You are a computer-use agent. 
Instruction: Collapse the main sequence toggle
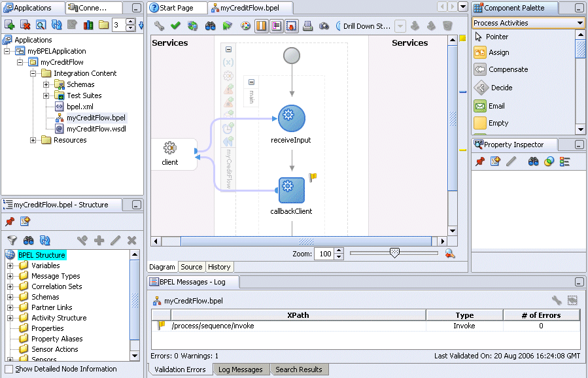tap(251, 82)
